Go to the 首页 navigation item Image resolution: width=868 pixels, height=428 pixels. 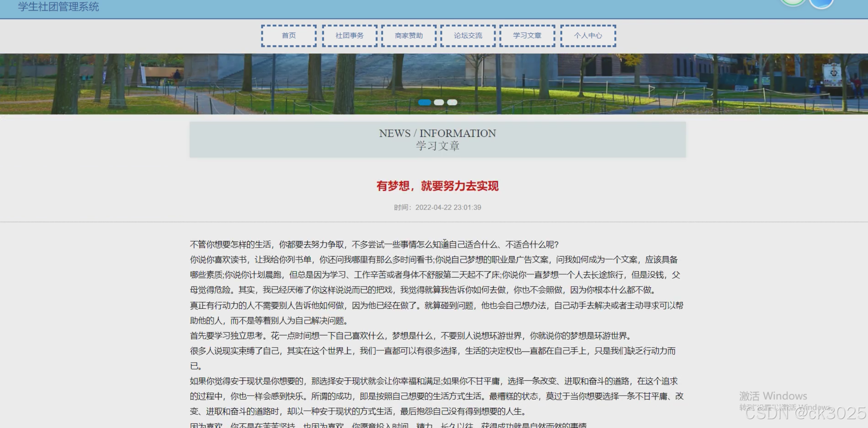pos(289,36)
